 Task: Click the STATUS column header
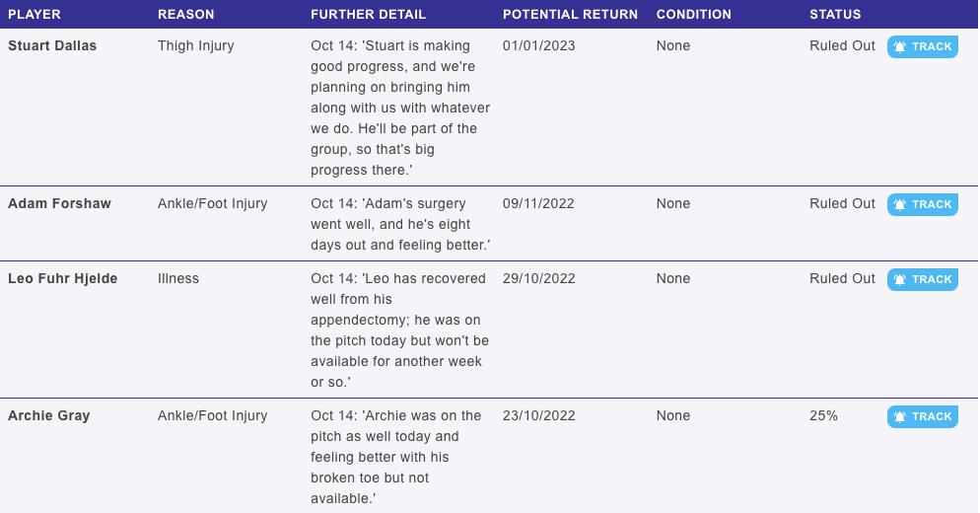point(835,15)
